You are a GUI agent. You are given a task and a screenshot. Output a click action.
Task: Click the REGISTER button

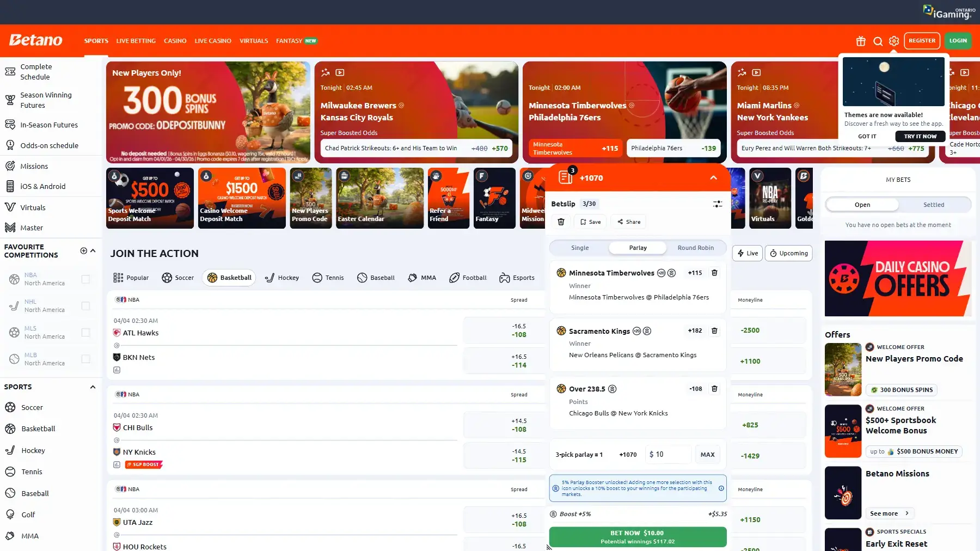(922, 41)
